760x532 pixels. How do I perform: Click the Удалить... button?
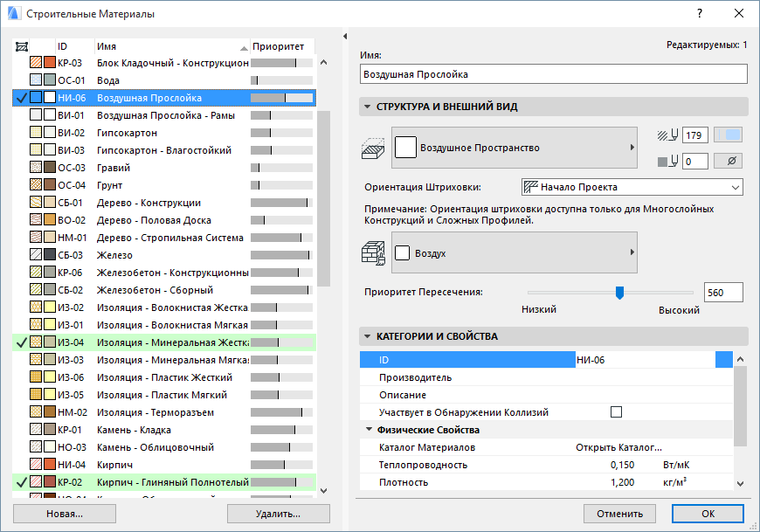(278, 514)
